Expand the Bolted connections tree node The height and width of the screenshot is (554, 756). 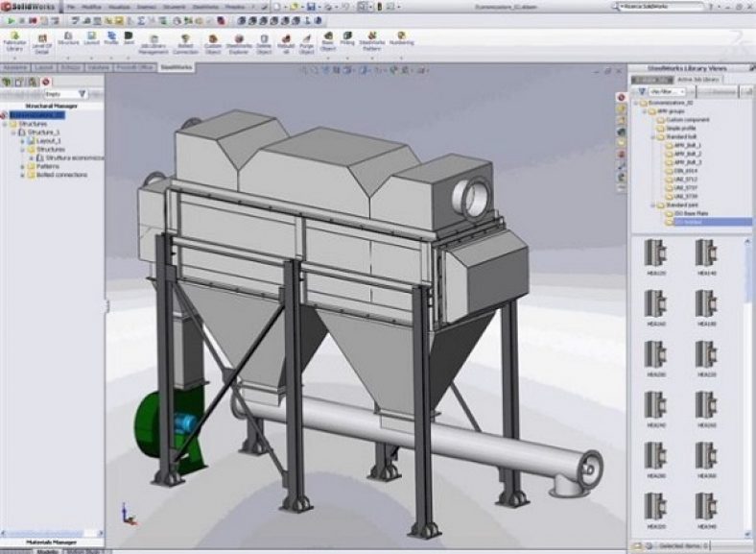pyautogui.click(x=22, y=175)
